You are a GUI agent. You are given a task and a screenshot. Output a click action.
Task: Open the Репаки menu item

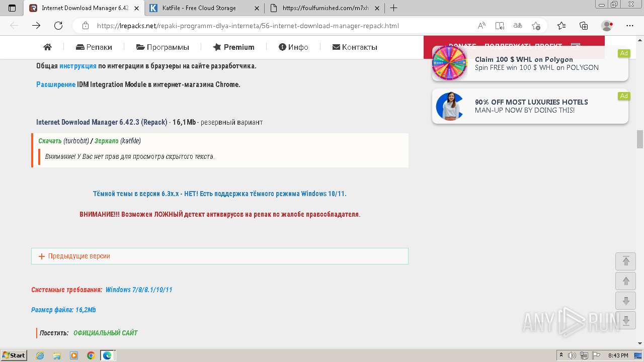(x=94, y=47)
